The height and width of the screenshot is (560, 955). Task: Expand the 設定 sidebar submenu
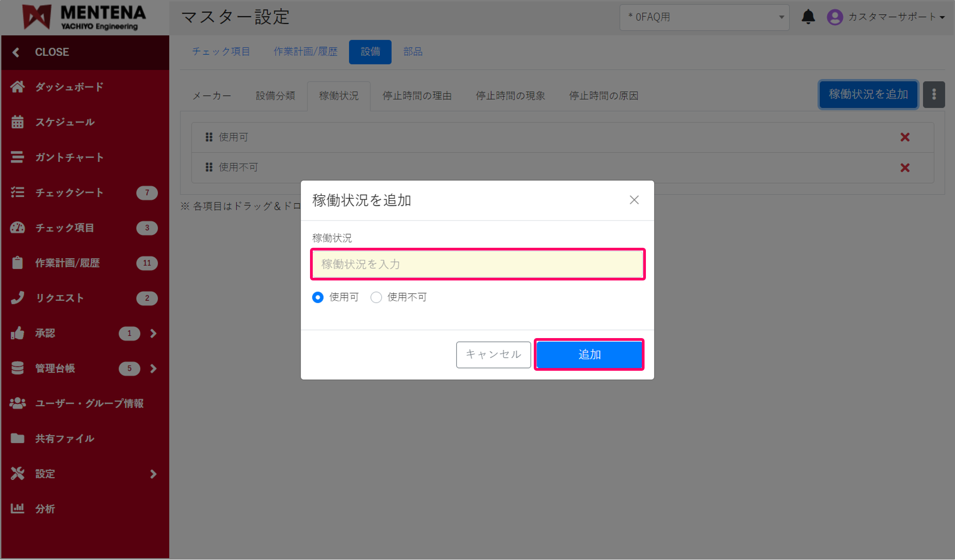pos(45,473)
